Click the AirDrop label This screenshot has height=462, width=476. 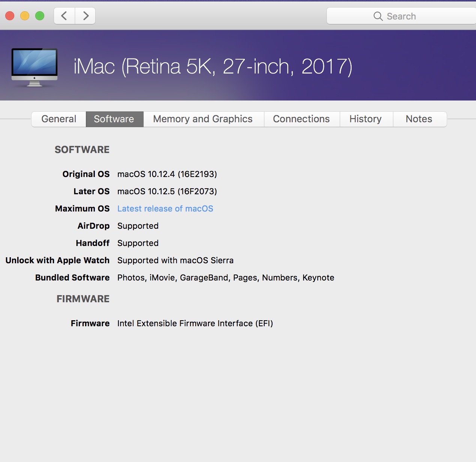(x=94, y=226)
